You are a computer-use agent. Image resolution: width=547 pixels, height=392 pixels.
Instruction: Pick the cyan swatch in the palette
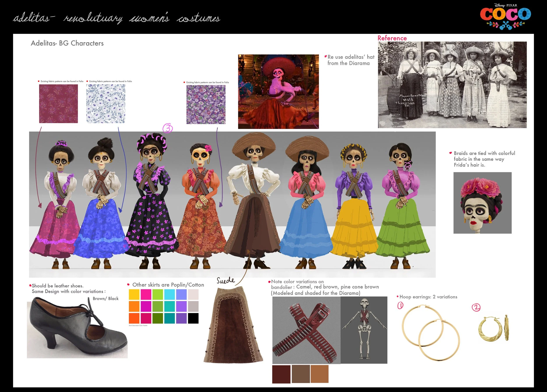click(x=170, y=294)
